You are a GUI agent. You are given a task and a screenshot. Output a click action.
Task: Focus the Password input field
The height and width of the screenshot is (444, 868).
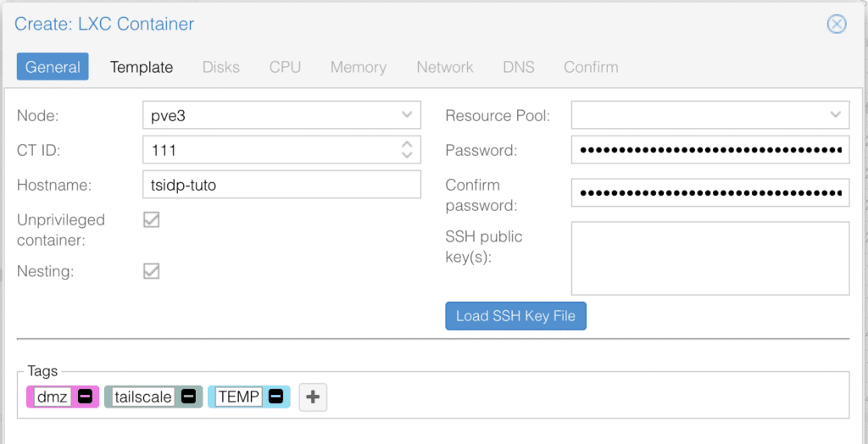pos(709,150)
